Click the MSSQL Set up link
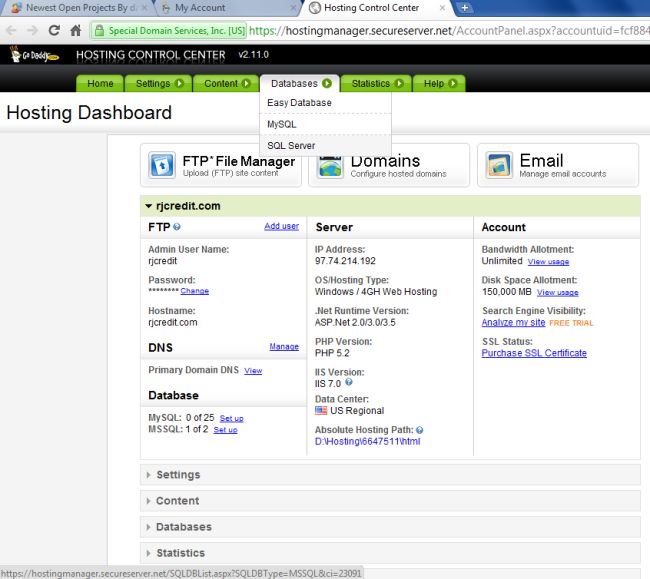 (226, 430)
